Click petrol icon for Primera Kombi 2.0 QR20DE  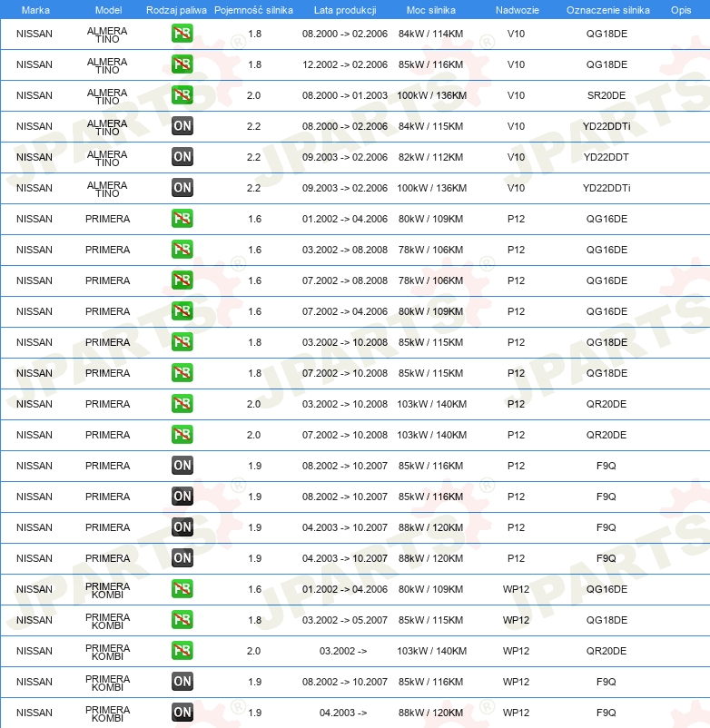pyautogui.click(x=182, y=651)
